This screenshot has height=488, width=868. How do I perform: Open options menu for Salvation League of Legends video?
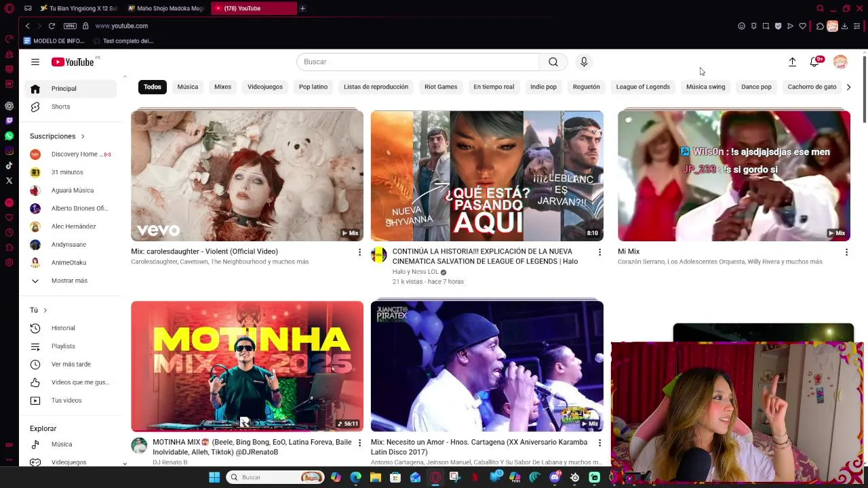(x=599, y=252)
